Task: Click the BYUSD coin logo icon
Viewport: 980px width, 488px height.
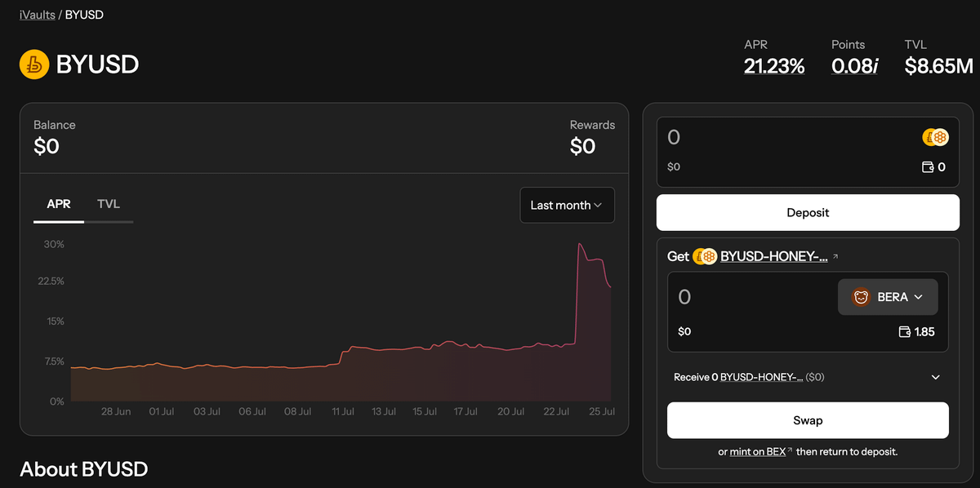Action: click(x=33, y=64)
